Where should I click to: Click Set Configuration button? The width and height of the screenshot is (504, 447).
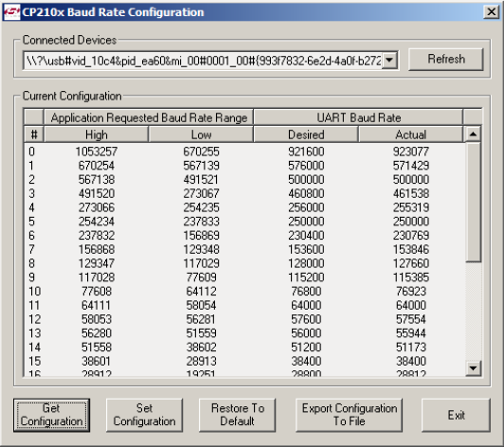click(x=144, y=415)
